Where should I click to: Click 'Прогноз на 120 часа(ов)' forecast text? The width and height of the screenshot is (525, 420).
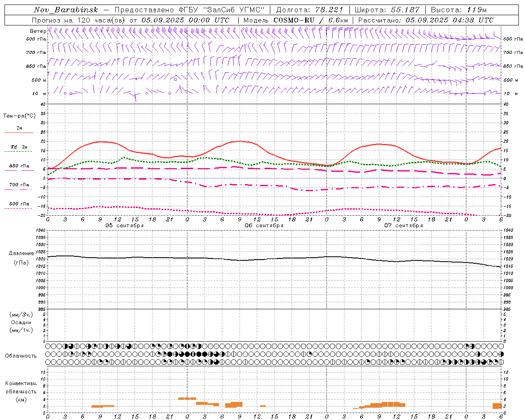point(79,20)
